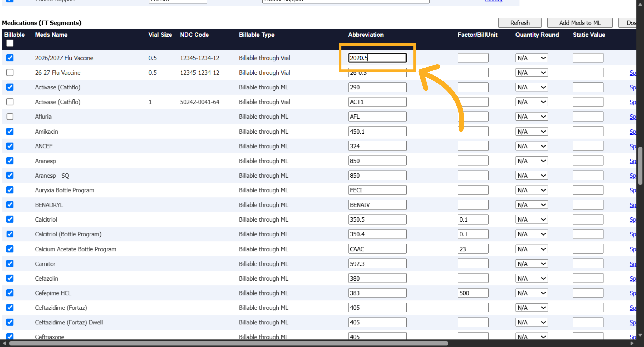Uncheck Billable for 2026/2027 Flu Vaccine
This screenshot has height=347, width=644.
(x=10, y=58)
